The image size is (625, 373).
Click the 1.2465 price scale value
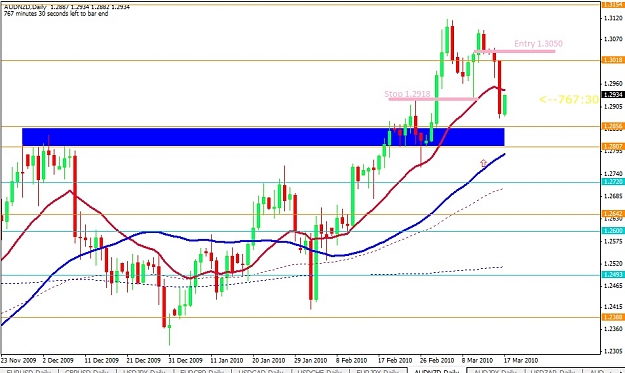[613, 285]
